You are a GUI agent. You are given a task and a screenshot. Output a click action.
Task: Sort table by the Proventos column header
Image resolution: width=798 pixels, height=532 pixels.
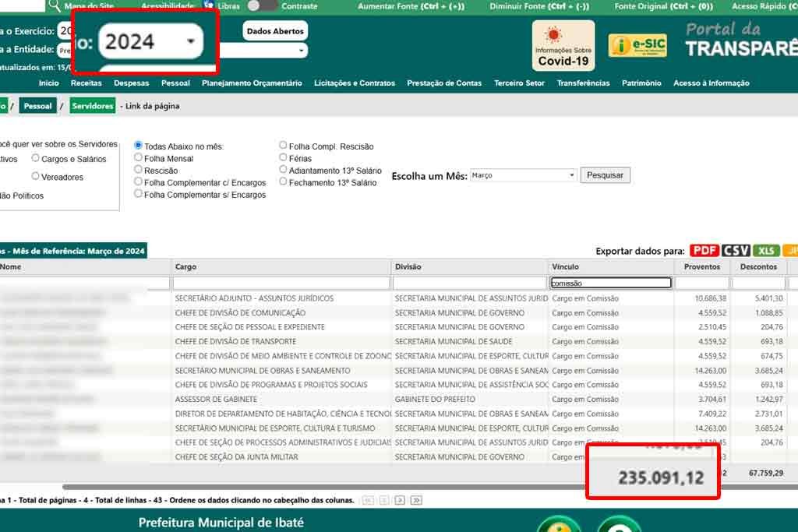point(702,266)
